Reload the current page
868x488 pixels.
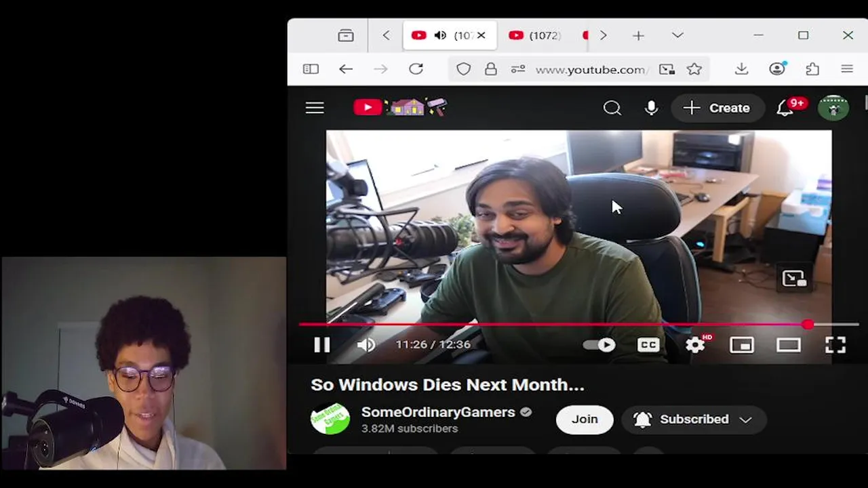pos(416,69)
